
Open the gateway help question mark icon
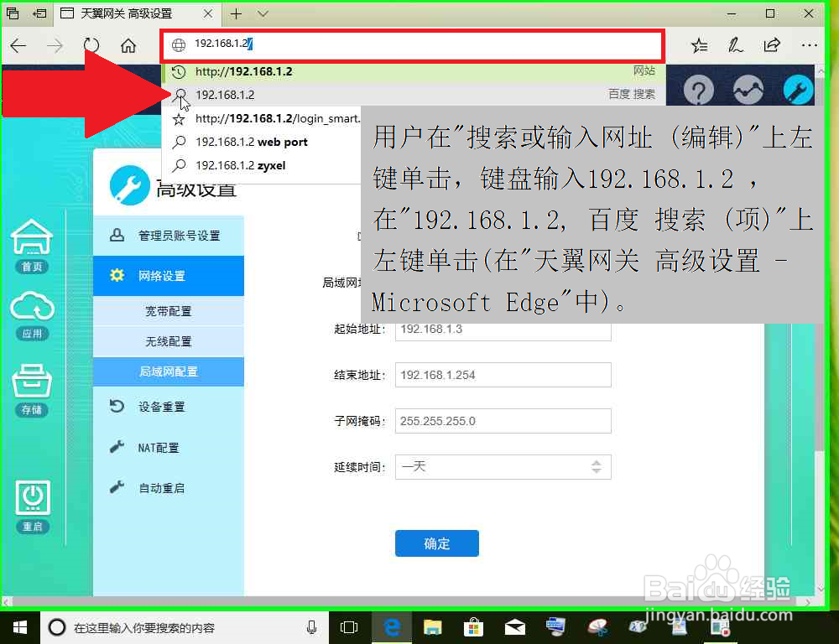[698, 90]
